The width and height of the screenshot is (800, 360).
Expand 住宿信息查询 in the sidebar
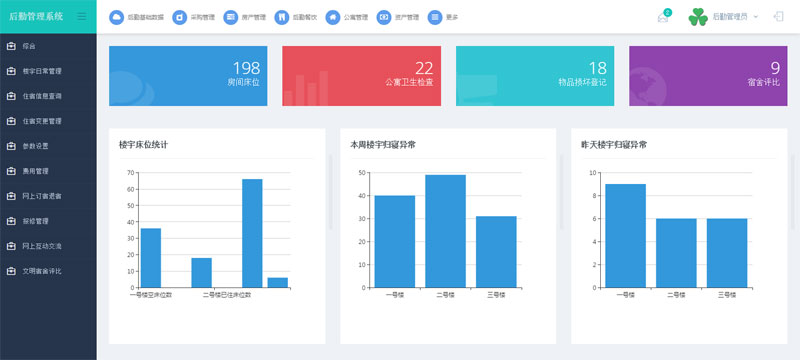(48, 96)
